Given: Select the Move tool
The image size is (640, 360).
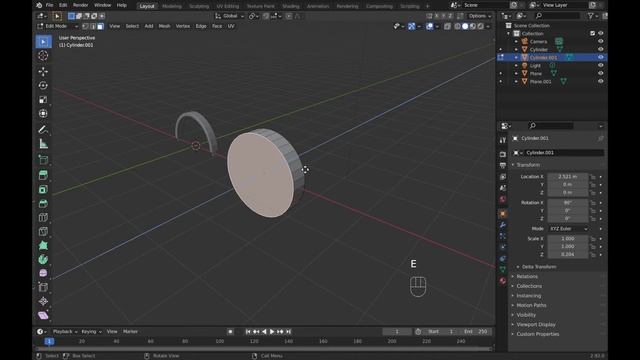Looking at the screenshot, I should 43,71.
